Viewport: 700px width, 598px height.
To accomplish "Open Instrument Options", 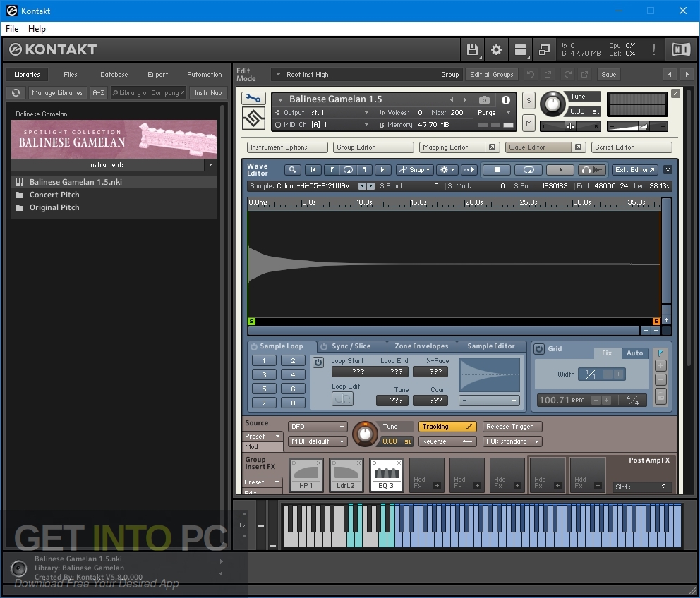I will (287, 147).
